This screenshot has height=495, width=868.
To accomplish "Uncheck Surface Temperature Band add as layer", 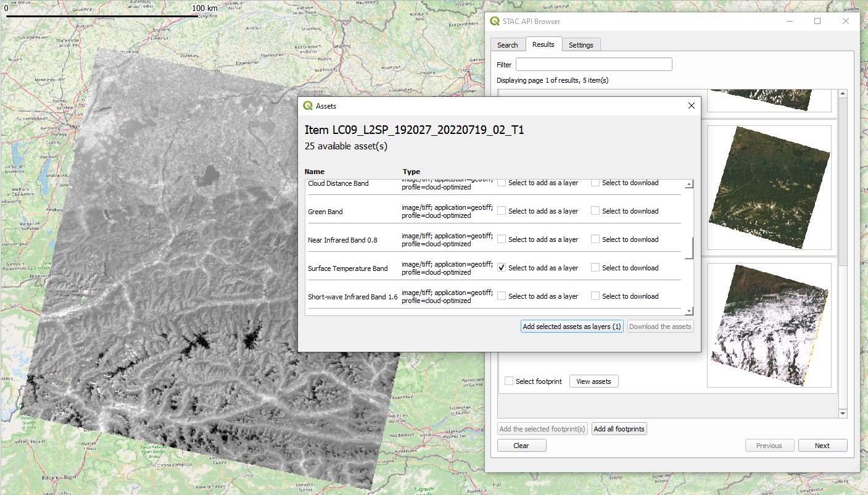I will [x=502, y=268].
